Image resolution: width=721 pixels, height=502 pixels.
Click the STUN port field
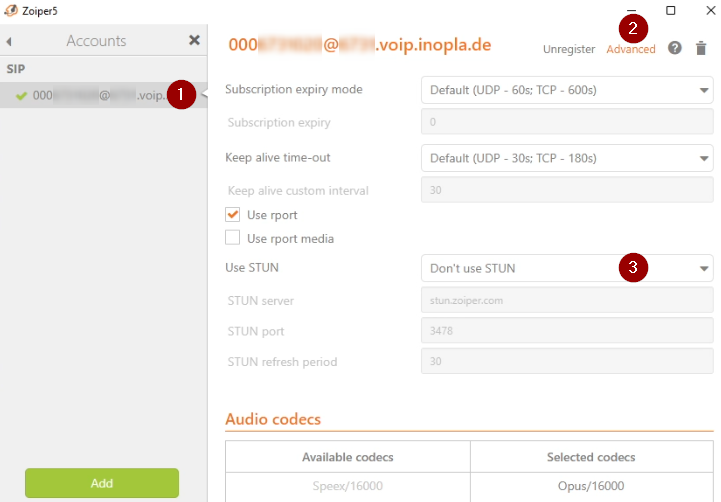pos(567,330)
